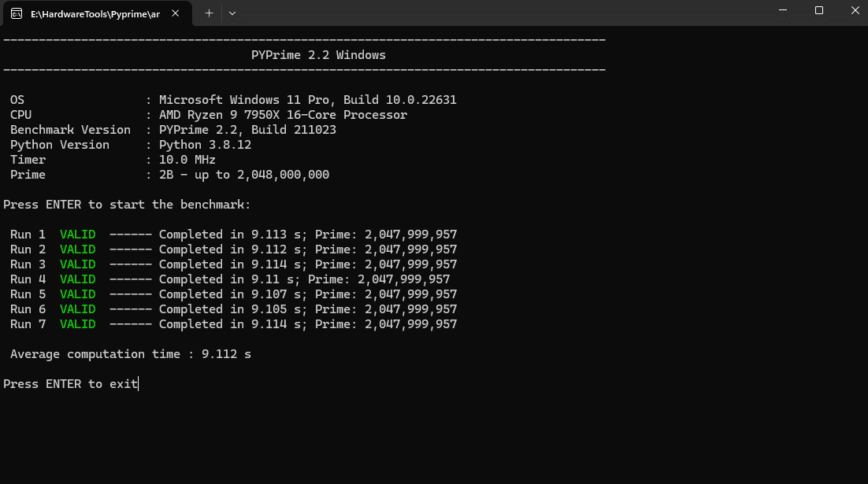This screenshot has height=484, width=868.
Task: Click the Microsoft Windows 11 Pro OS line
Action: point(307,100)
